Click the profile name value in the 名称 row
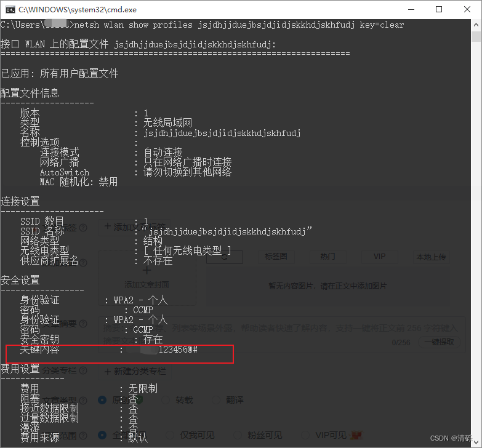The height and width of the screenshot is (448, 482). tap(222, 133)
